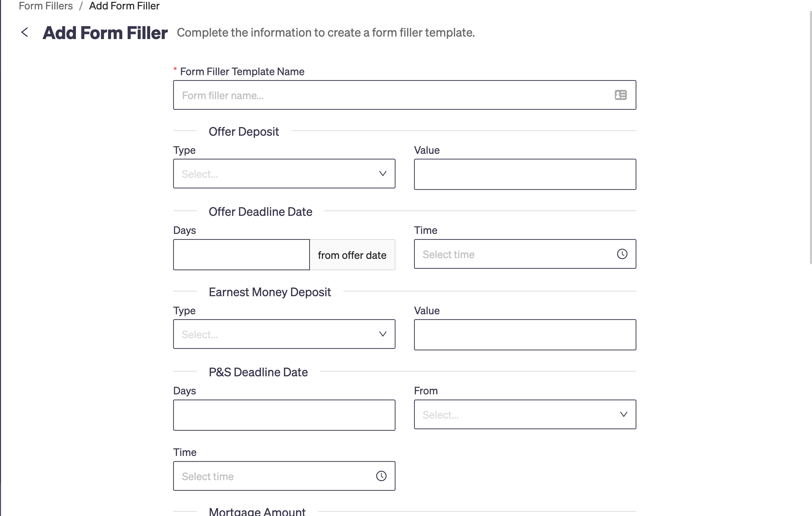812x516 pixels.
Task: Click chevron arrow of Offer Deposit Type
Action: (x=382, y=174)
